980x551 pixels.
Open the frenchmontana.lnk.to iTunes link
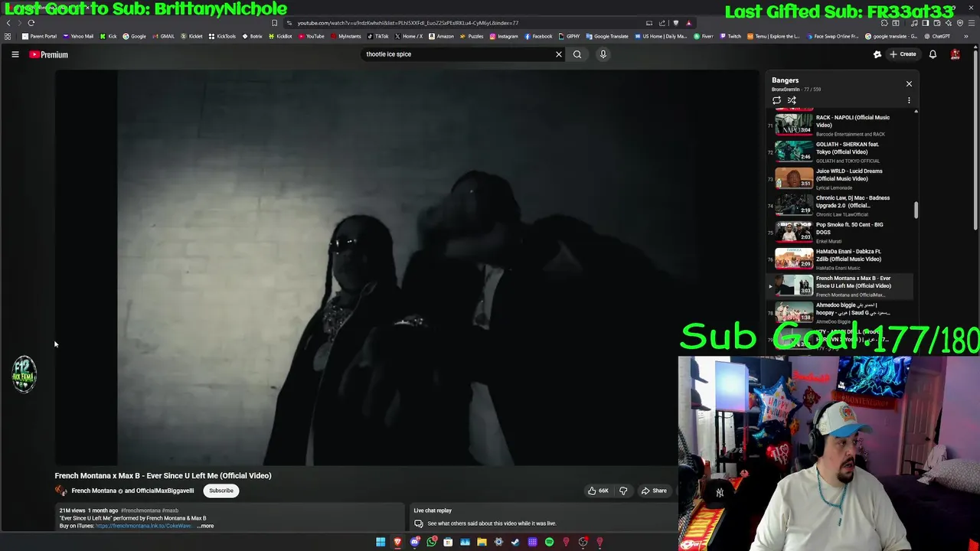point(143,526)
